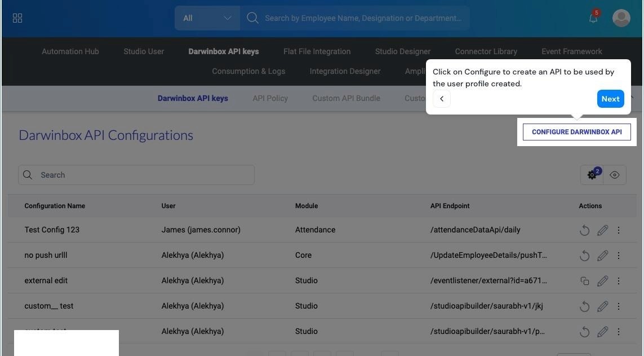Viewport: 644px width, 356px height.
Task: Switch to the Custom API Bundle tab
Action: [347, 98]
